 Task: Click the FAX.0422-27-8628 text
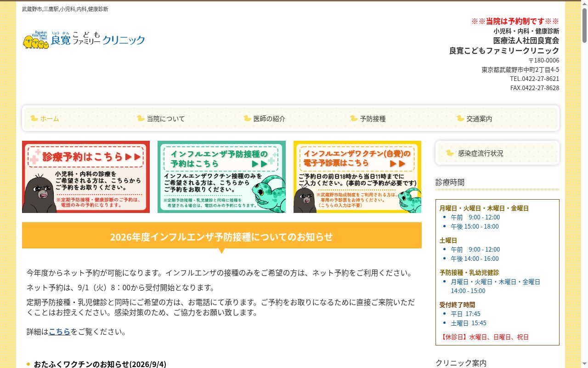click(535, 88)
